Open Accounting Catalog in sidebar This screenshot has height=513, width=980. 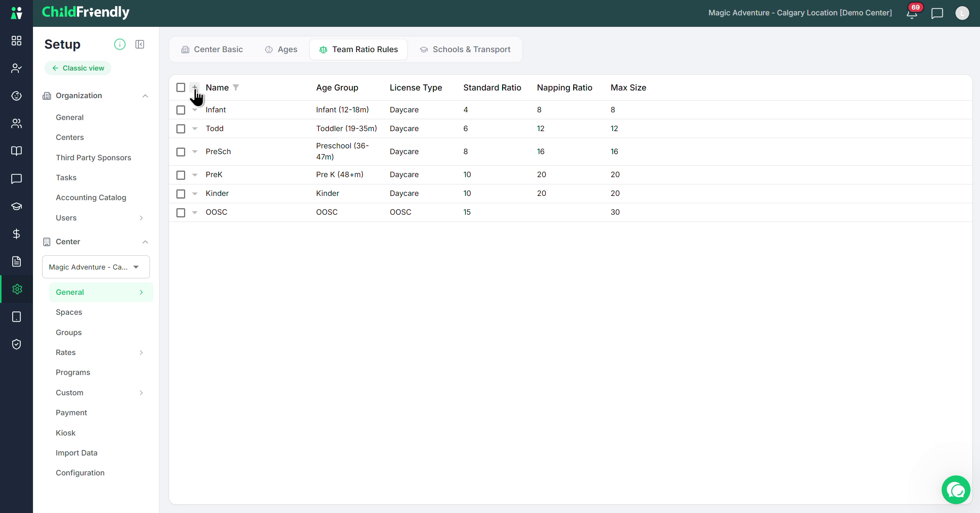(91, 197)
